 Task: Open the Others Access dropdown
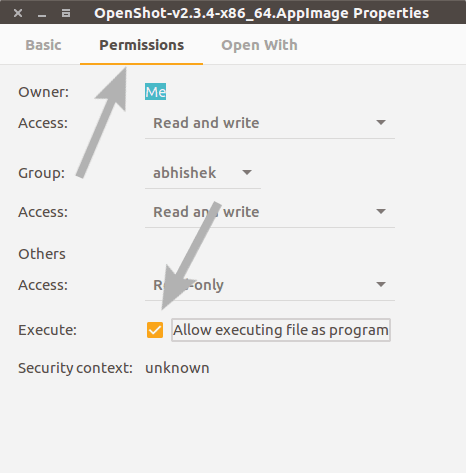click(270, 285)
